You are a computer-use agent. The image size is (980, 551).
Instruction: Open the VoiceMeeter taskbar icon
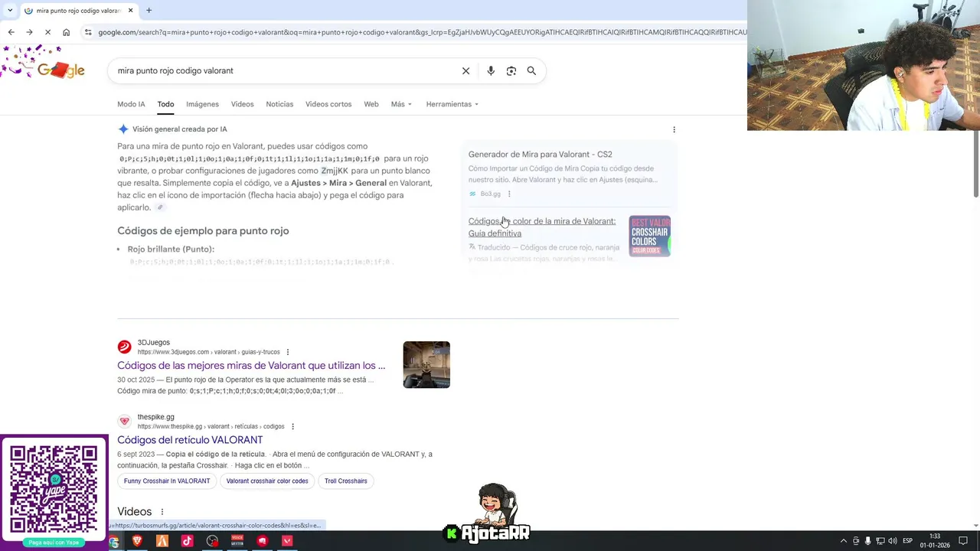click(237, 541)
